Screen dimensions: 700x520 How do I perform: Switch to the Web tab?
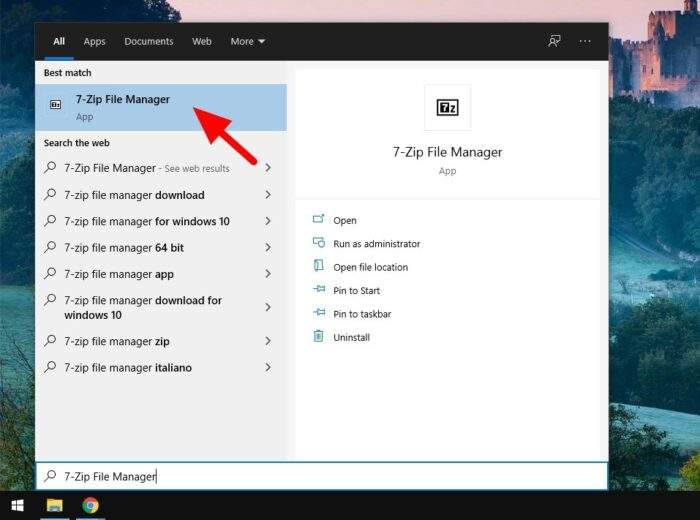coord(201,42)
